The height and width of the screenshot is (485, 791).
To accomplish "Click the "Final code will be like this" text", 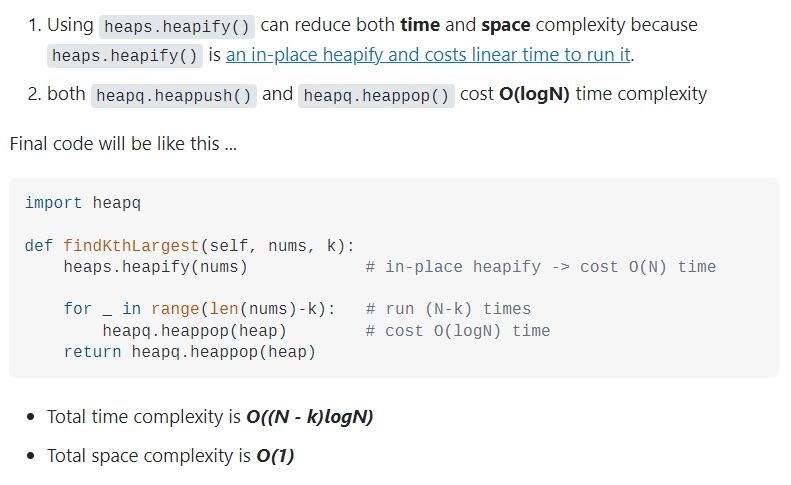I will pos(123,143).
